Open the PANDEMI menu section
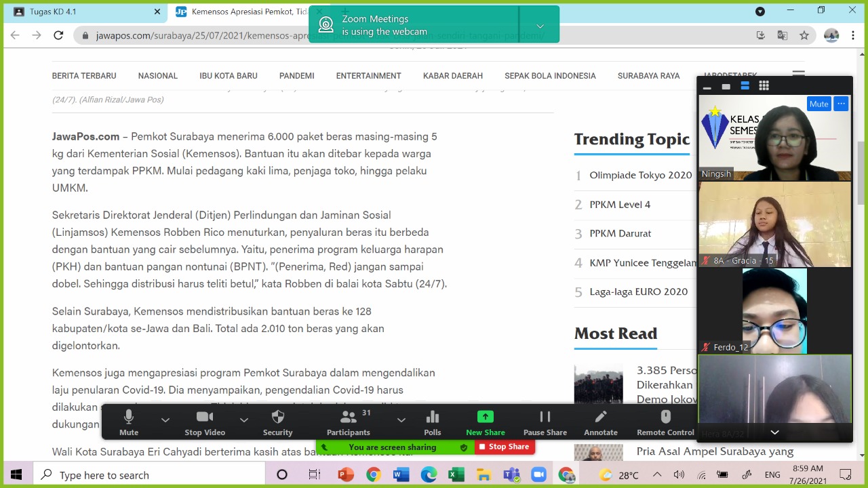 coord(296,76)
